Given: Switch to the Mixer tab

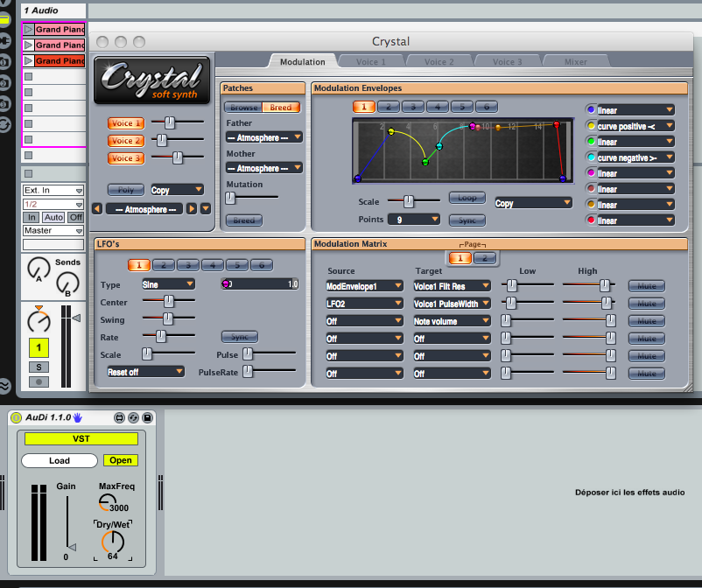Looking at the screenshot, I should pyautogui.click(x=576, y=62).
